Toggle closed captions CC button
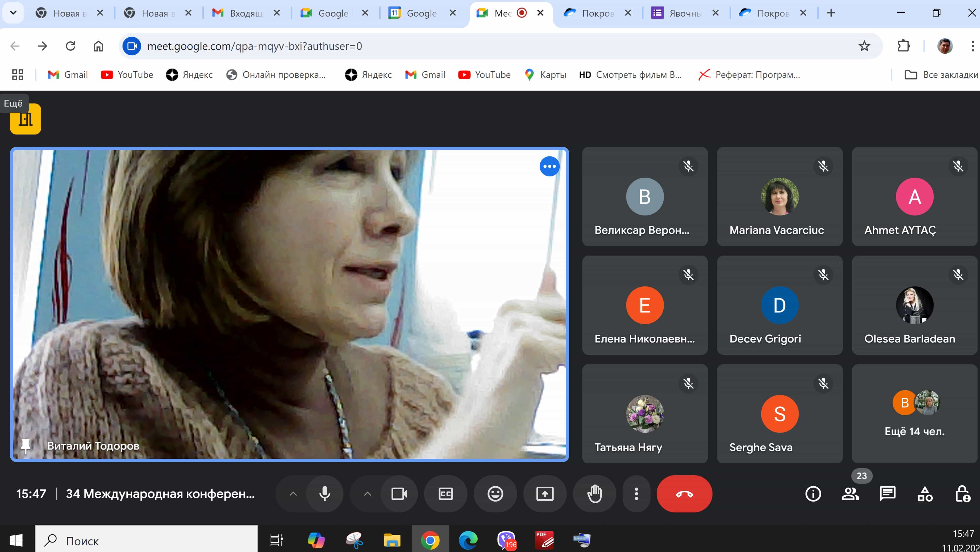The image size is (980, 552). [x=446, y=494]
